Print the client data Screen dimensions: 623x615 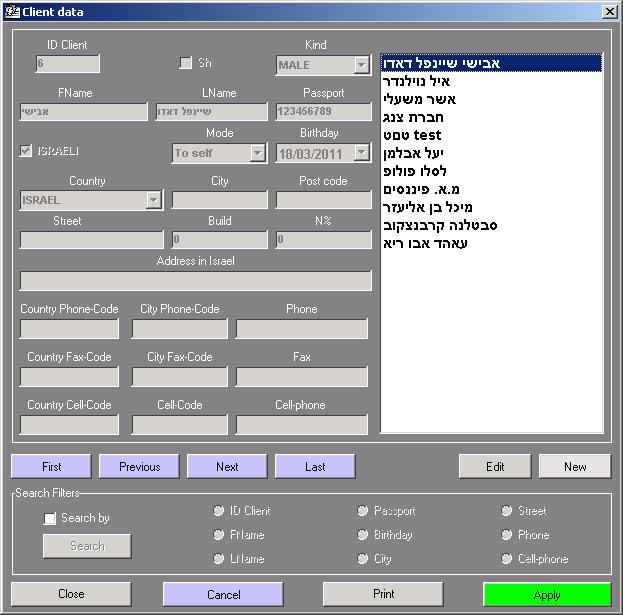tap(383, 594)
